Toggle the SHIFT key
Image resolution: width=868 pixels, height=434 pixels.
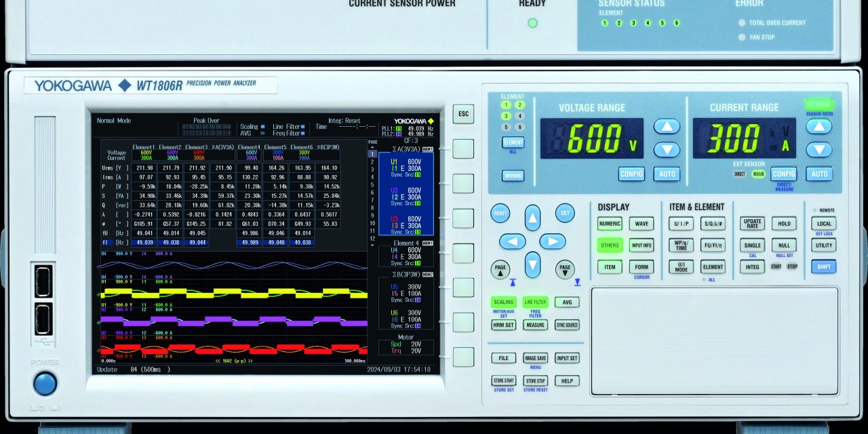[x=823, y=267]
